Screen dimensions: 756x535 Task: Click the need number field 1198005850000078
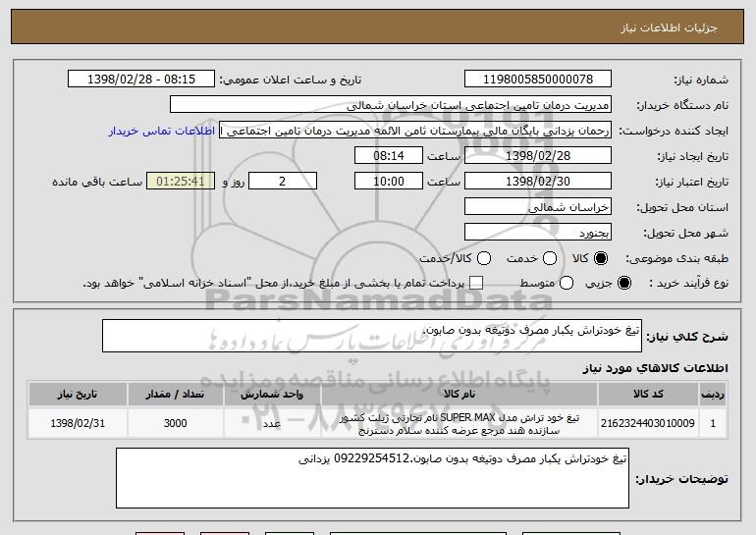point(538,80)
